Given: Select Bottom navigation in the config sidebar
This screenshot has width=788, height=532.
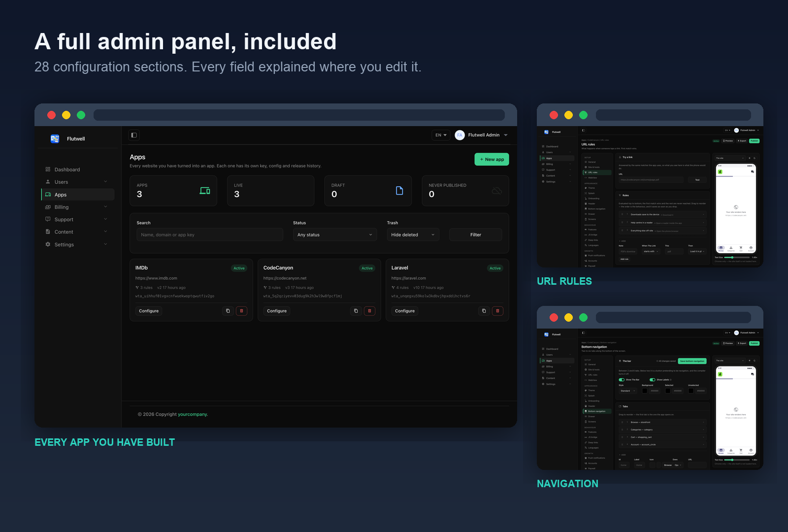Looking at the screenshot, I should [x=597, y=411].
